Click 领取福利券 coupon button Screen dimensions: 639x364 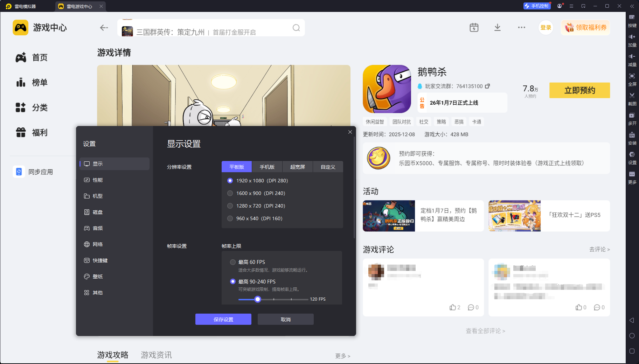point(585,28)
